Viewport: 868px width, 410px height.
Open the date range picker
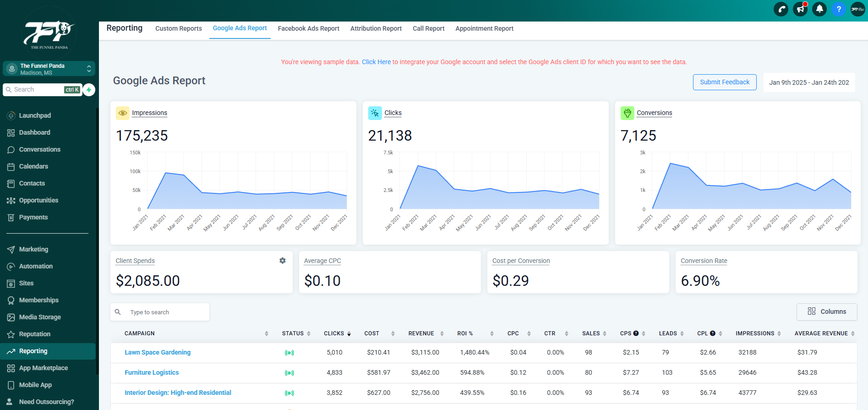809,82
